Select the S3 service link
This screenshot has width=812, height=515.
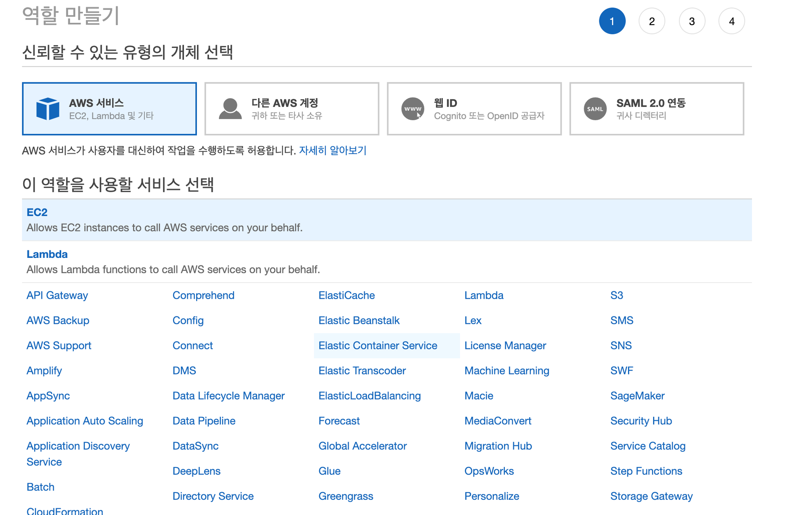coord(616,296)
